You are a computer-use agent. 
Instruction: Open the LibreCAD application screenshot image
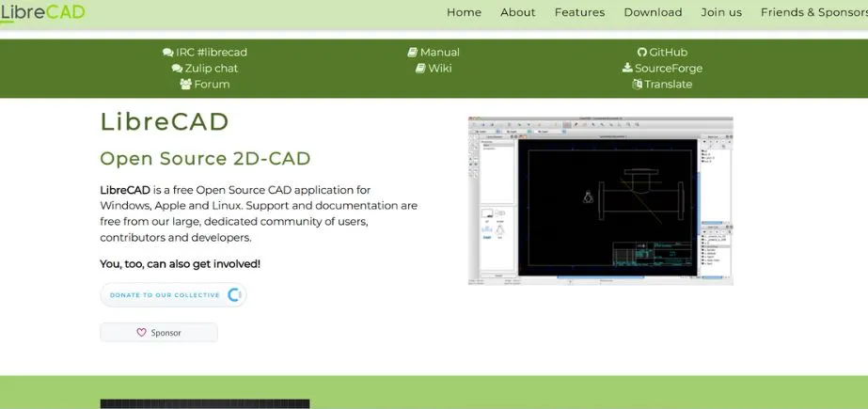(x=601, y=201)
